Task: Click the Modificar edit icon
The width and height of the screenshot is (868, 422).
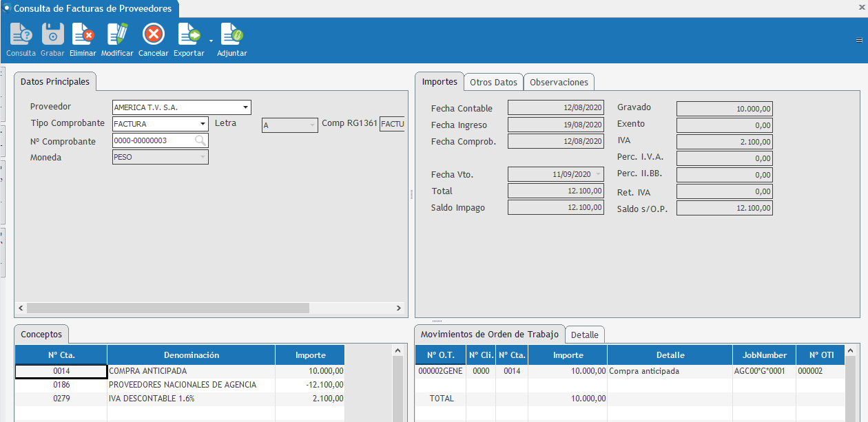Action: tap(117, 34)
